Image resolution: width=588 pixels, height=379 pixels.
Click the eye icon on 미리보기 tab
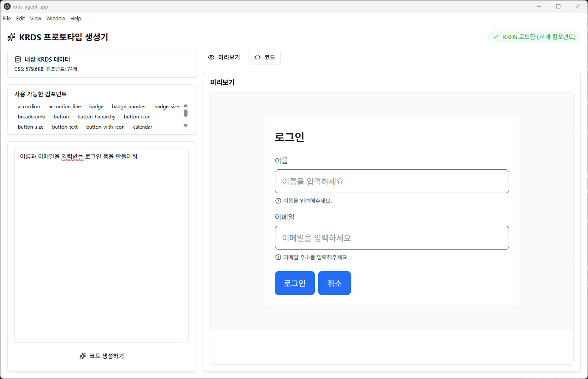(211, 57)
